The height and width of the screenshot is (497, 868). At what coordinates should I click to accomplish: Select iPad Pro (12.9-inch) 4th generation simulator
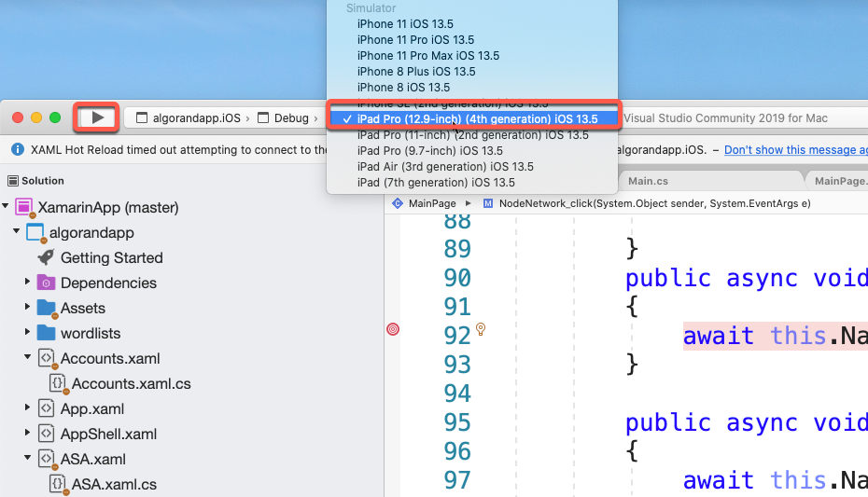(x=476, y=118)
